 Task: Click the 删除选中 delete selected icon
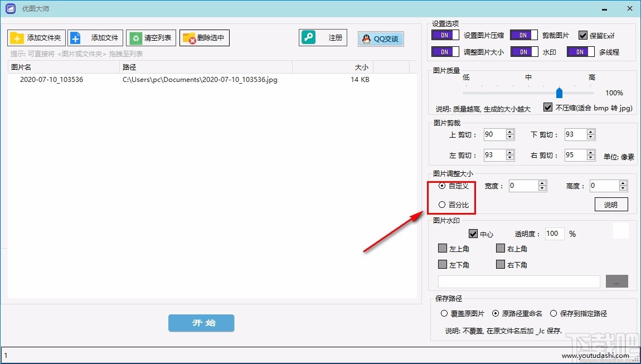click(187, 38)
